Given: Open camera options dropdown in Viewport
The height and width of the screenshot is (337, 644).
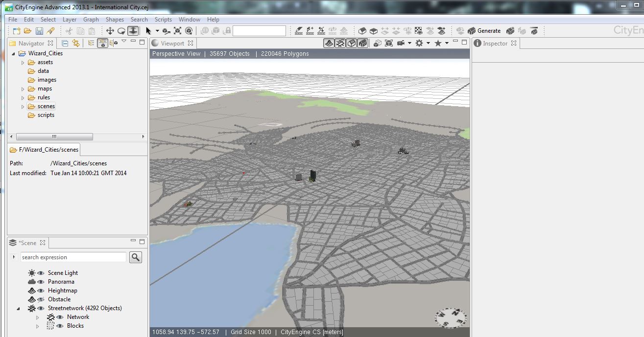Looking at the screenshot, I should point(409,43).
